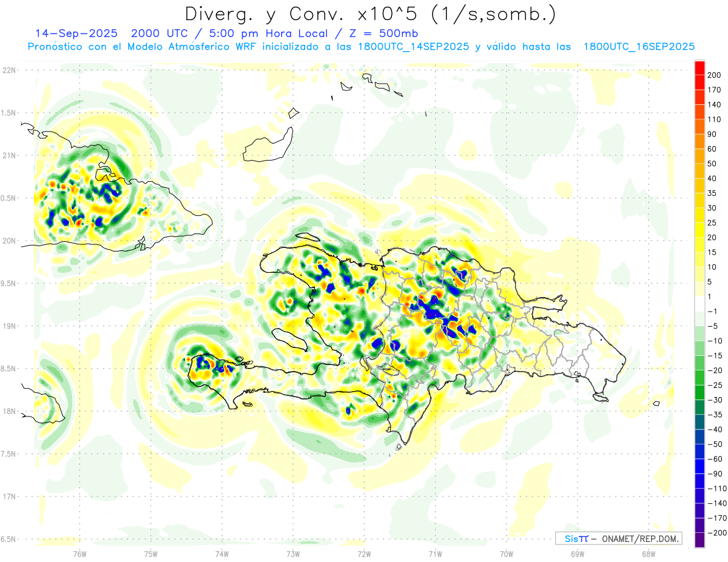Click the 22N latitude axis label
The height and width of the screenshot is (562, 728).
click(x=8, y=70)
